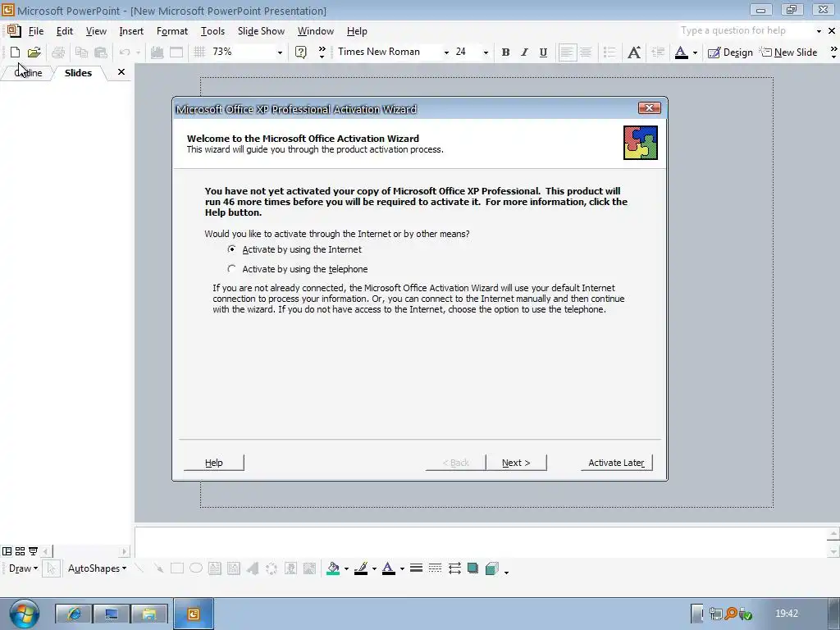
Task: Open the AutoShapes dropdown
Action: click(97, 568)
